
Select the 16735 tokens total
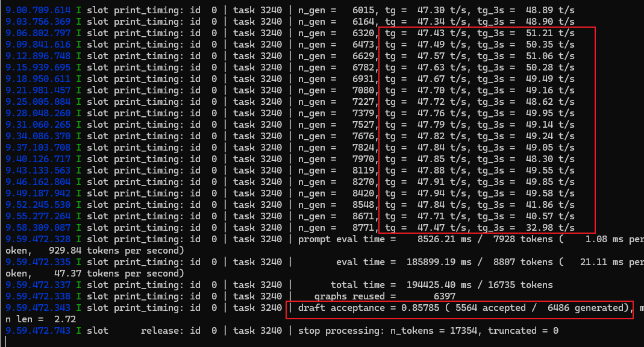520,285
